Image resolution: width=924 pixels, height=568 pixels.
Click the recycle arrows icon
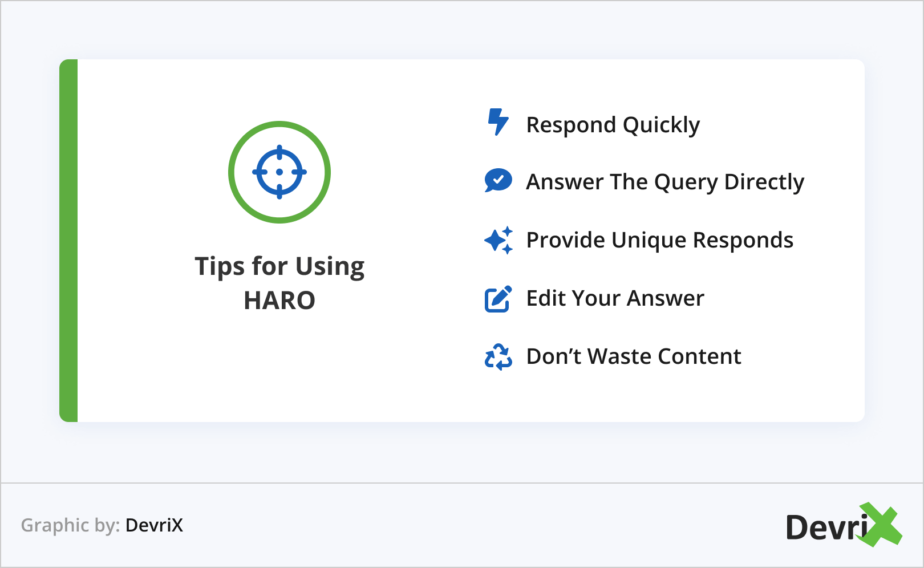pos(498,357)
